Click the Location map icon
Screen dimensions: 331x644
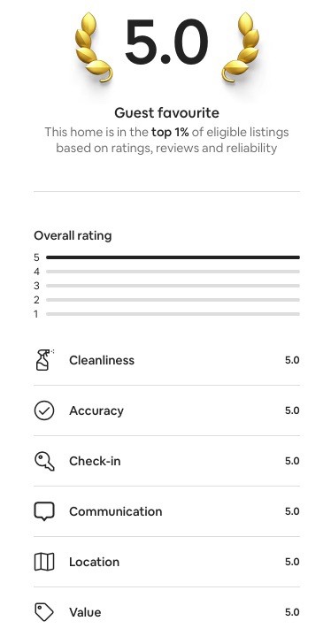44,562
